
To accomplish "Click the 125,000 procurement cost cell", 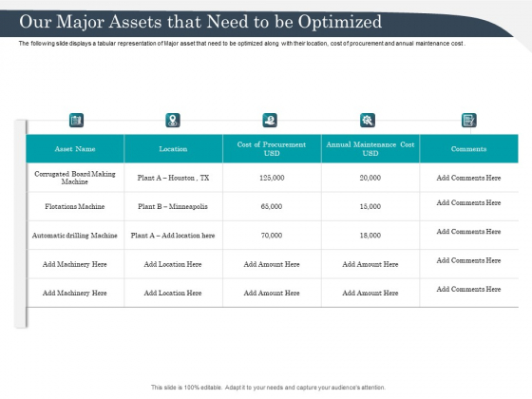I will pos(272,178).
